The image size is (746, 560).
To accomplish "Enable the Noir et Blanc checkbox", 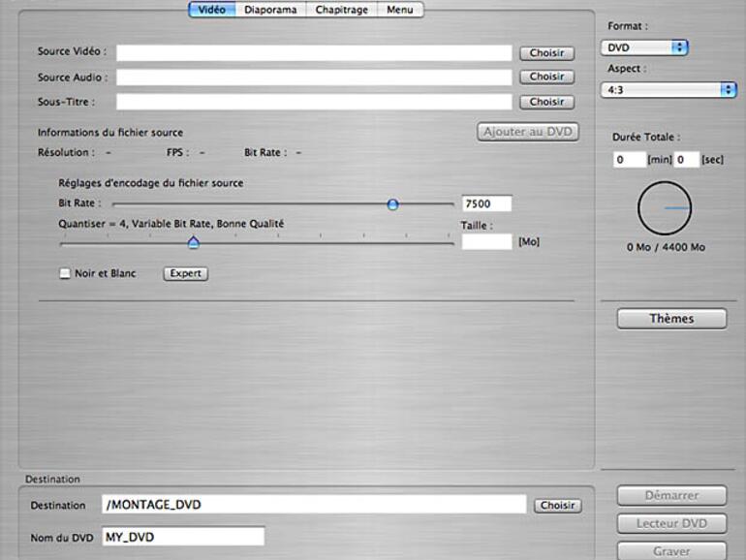I will [x=65, y=273].
